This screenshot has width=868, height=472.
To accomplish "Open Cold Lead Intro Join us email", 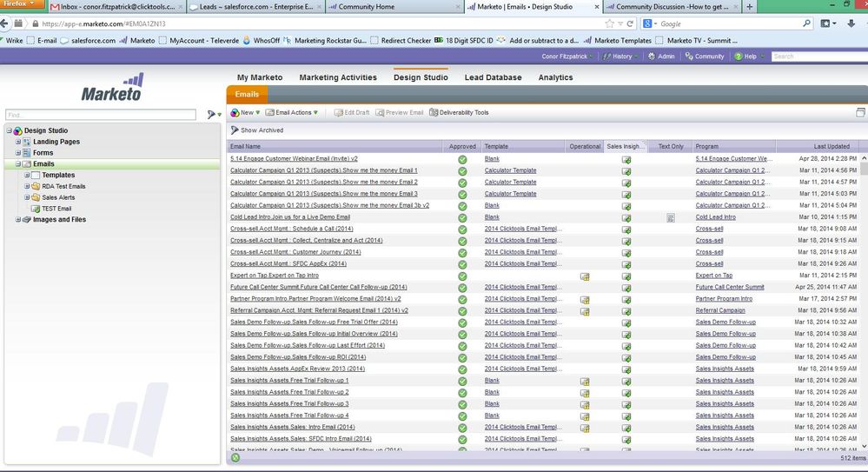I will click(x=290, y=217).
